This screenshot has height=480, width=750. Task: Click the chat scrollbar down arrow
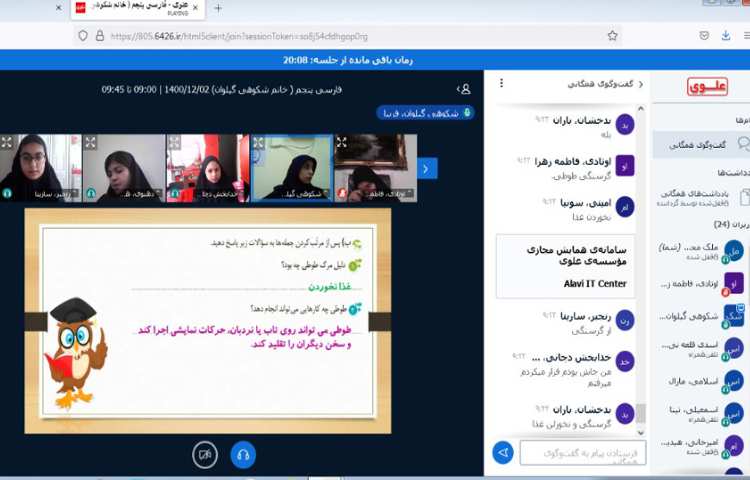point(641,432)
